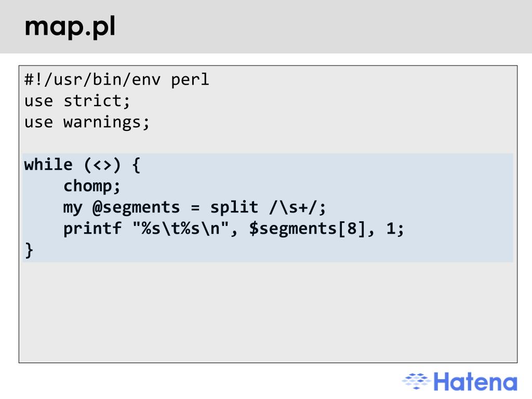This screenshot has width=532, height=399.
Task: Click the 'while (<>) {' line
Action: pyautogui.click(x=83, y=165)
